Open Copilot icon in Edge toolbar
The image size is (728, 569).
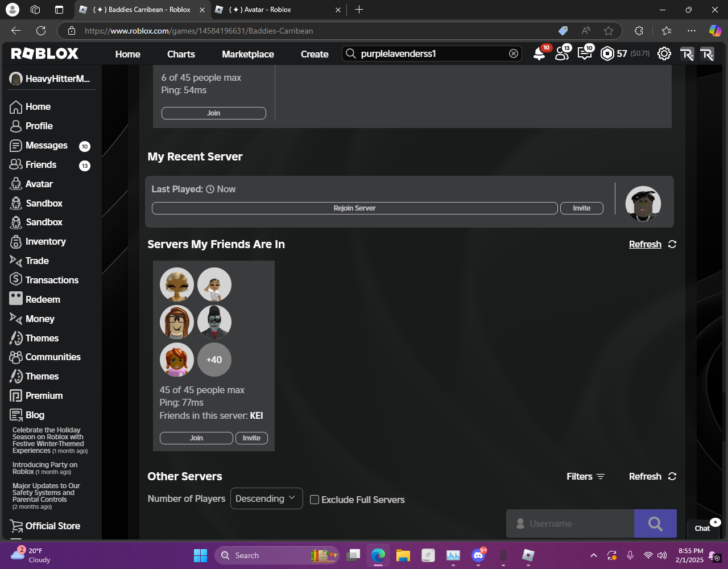[715, 31]
